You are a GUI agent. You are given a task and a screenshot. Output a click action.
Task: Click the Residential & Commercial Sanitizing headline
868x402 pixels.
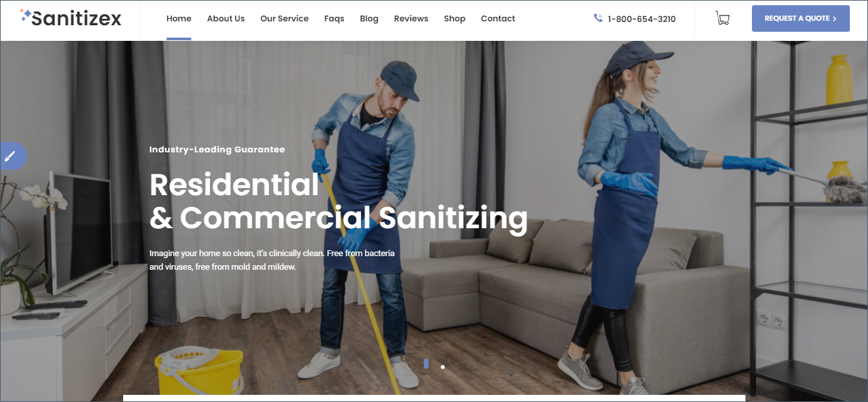click(x=338, y=202)
